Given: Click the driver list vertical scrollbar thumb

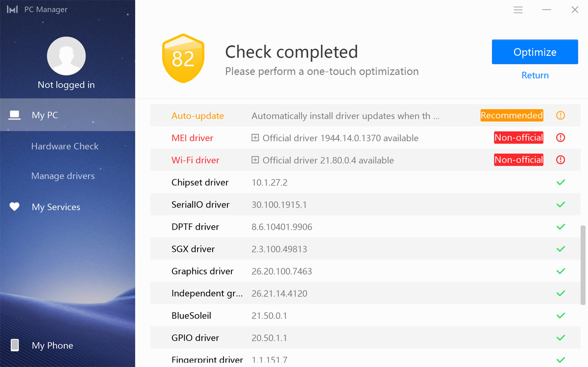Looking at the screenshot, I should (583, 265).
